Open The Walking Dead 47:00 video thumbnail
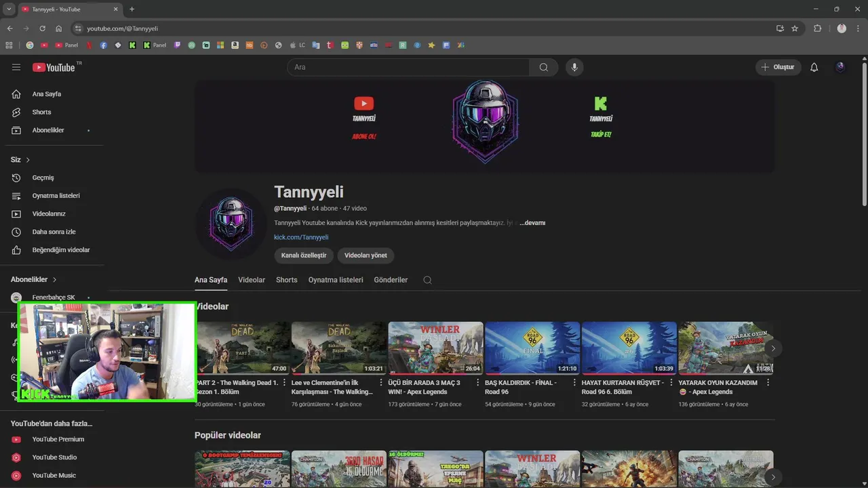This screenshot has height=488, width=868. tap(242, 348)
